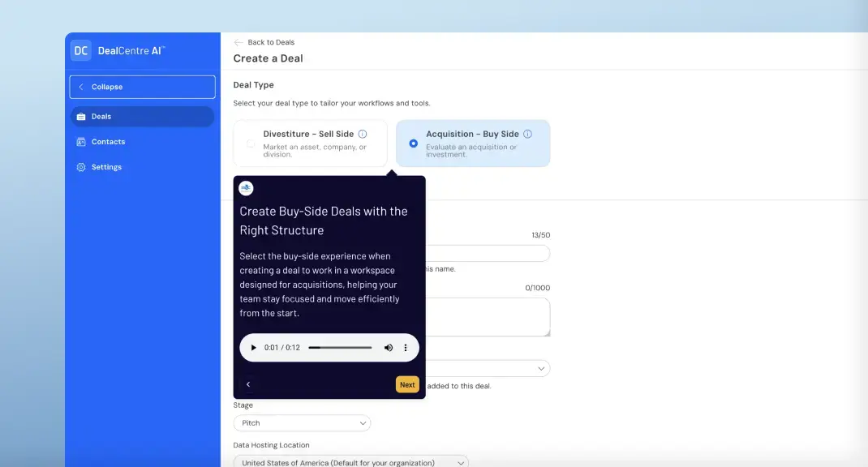The image size is (868, 467).
Task: Open audio player more options menu
Action: [406, 348]
